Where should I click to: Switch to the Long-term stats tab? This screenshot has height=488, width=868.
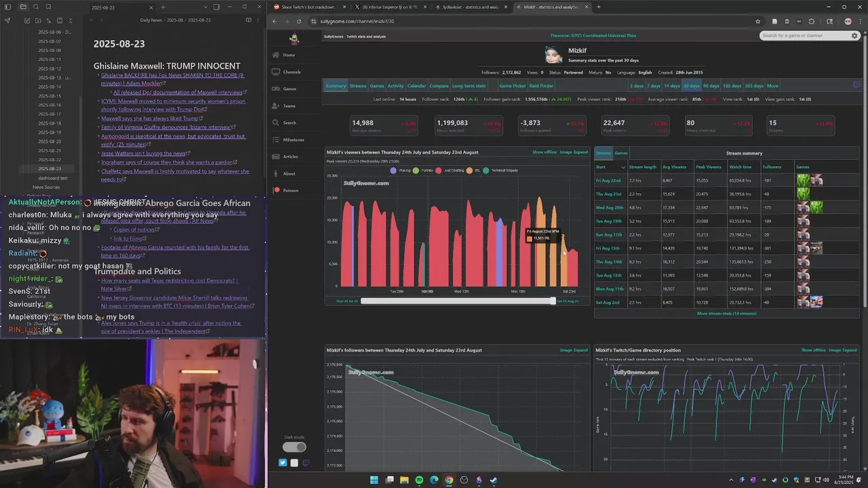(x=469, y=86)
